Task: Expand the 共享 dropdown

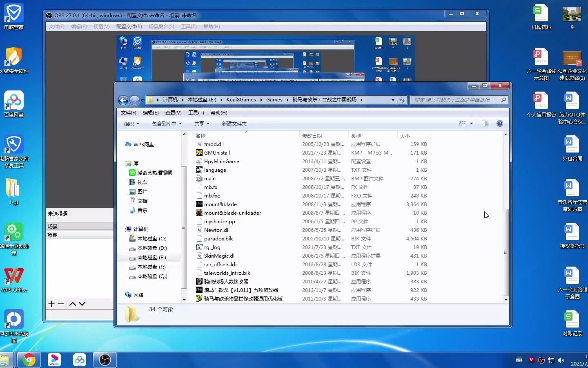Action: (202, 123)
